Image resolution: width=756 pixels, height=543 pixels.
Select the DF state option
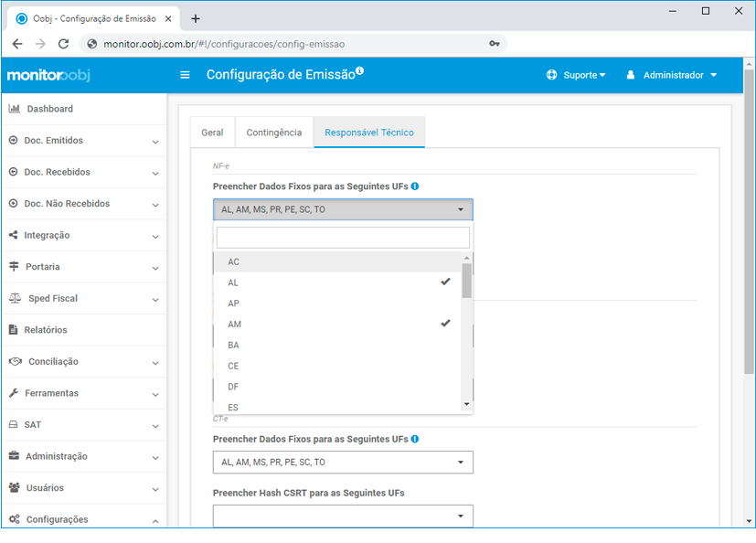click(x=337, y=387)
